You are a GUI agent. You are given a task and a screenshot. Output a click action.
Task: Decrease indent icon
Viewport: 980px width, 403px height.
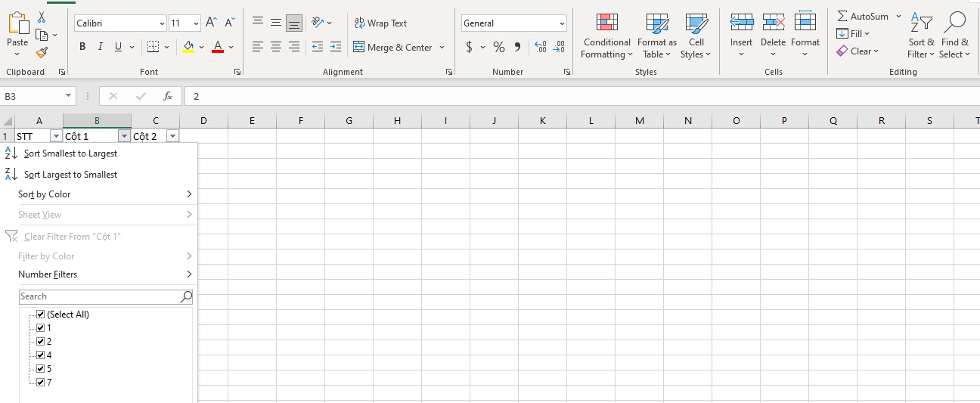click(x=318, y=47)
